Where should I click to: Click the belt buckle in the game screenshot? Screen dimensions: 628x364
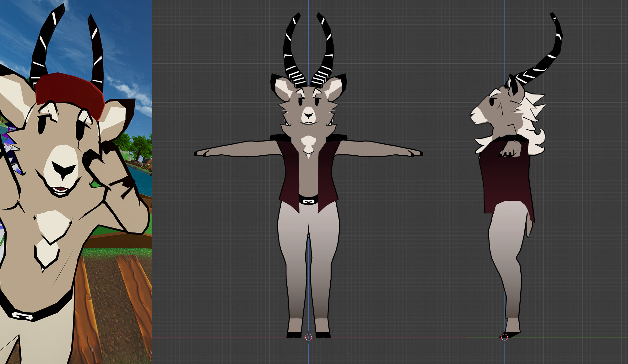tap(22, 316)
